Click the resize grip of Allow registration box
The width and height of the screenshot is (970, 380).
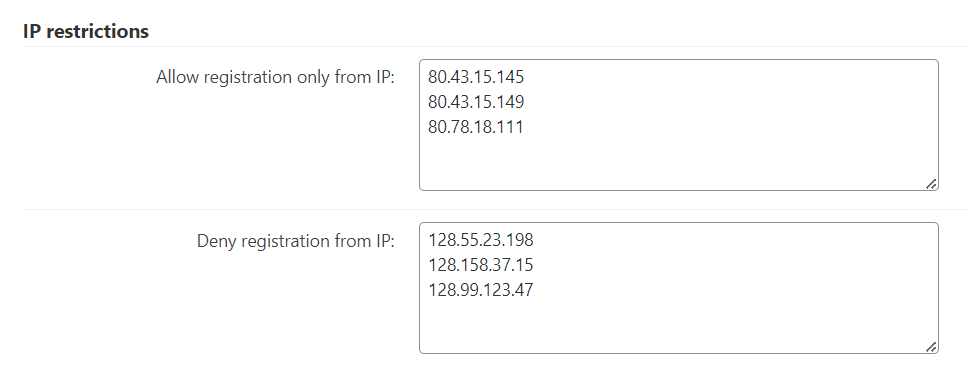coord(931,184)
